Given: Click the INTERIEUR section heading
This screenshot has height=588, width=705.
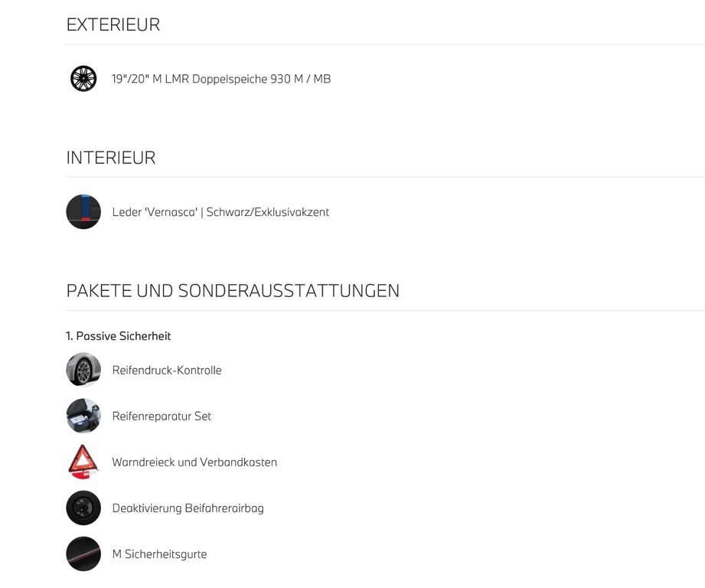Looking at the screenshot, I should point(111,158).
